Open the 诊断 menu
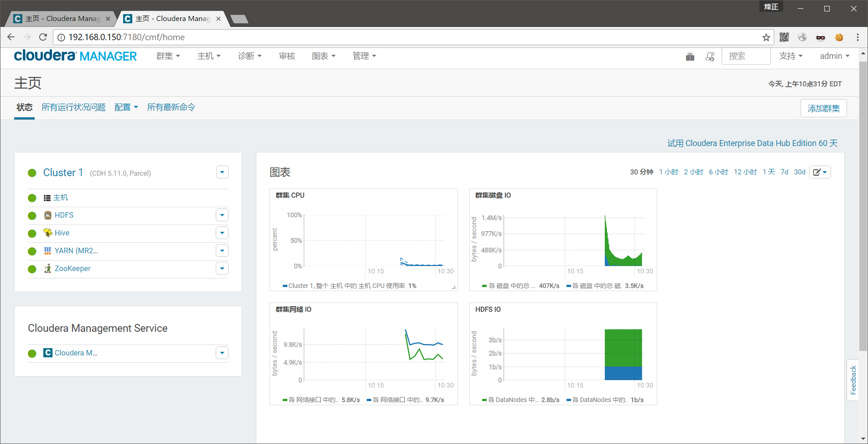This screenshot has height=444, width=868. [250, 56]
